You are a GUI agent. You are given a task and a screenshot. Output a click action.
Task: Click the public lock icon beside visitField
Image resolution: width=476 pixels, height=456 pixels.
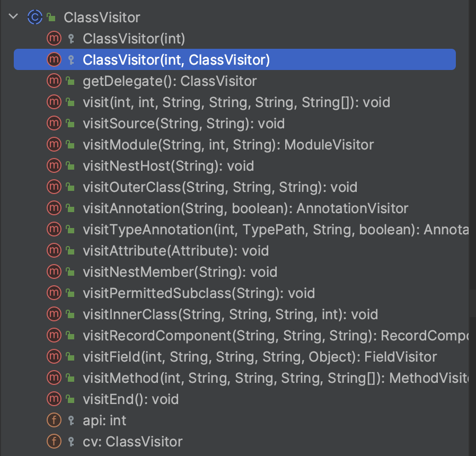[70, 356]
